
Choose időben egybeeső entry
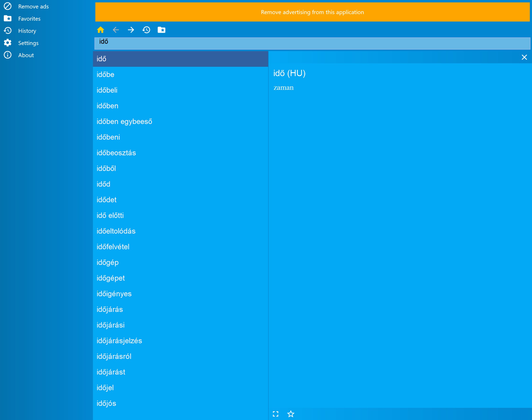(x=124, y=121)
